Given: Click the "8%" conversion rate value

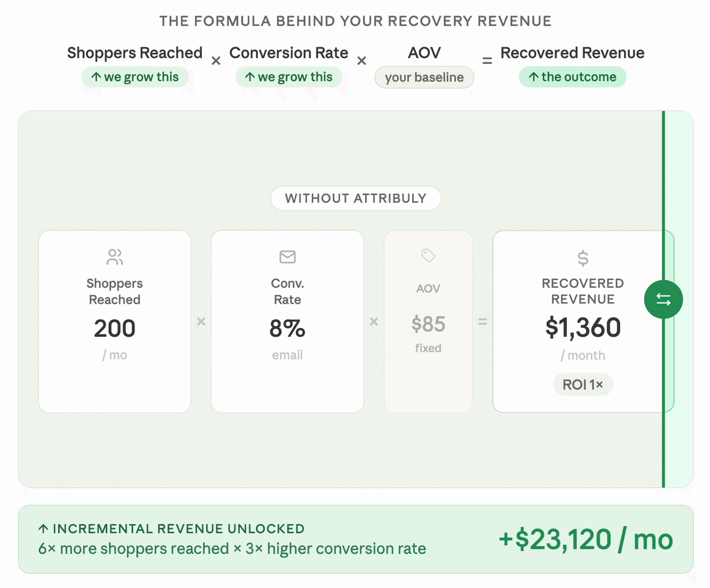Looking at the screenshot, I should click(x=287, y=328).
